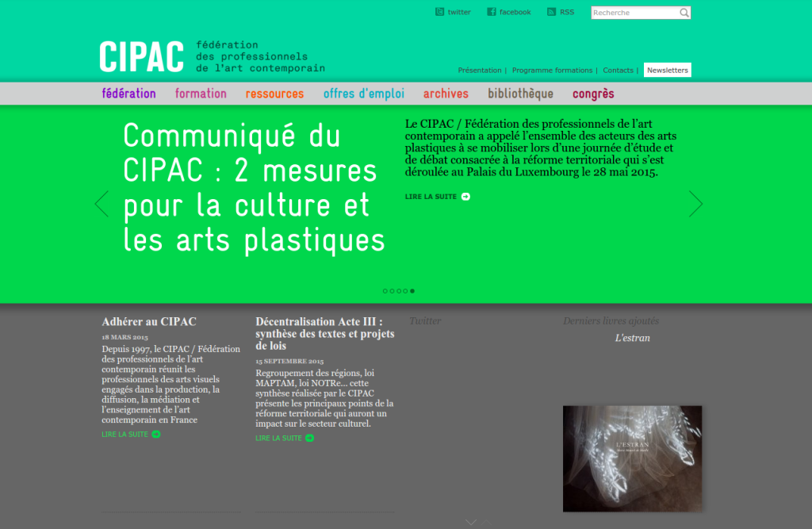Click LIRE LA SUITE under Décentralisation article
Viewport: 812px width, 529px height.
coord(278,438)
